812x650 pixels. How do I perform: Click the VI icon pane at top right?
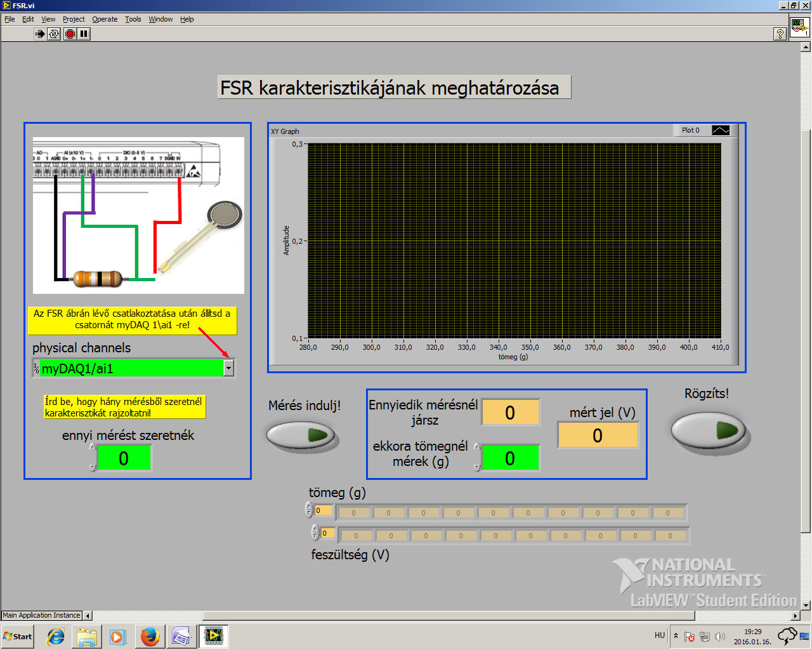pos(799,27)
